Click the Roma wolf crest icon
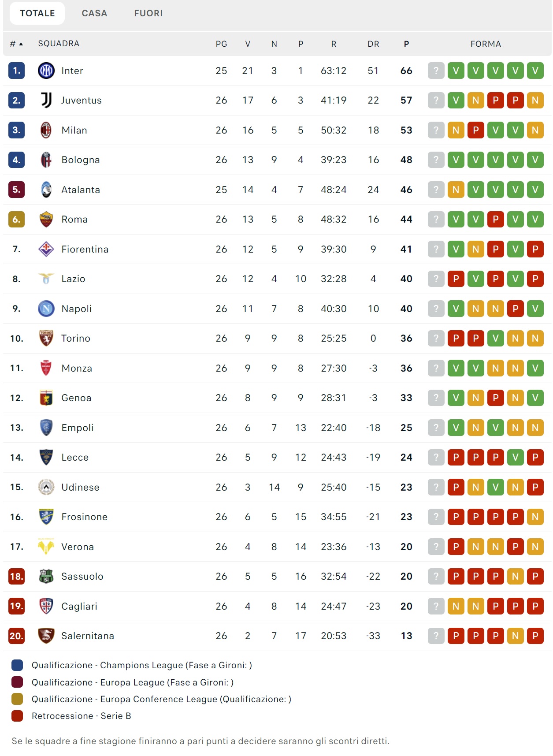The width and height of the screenshot is (553, 756). [x=46, y=220]
